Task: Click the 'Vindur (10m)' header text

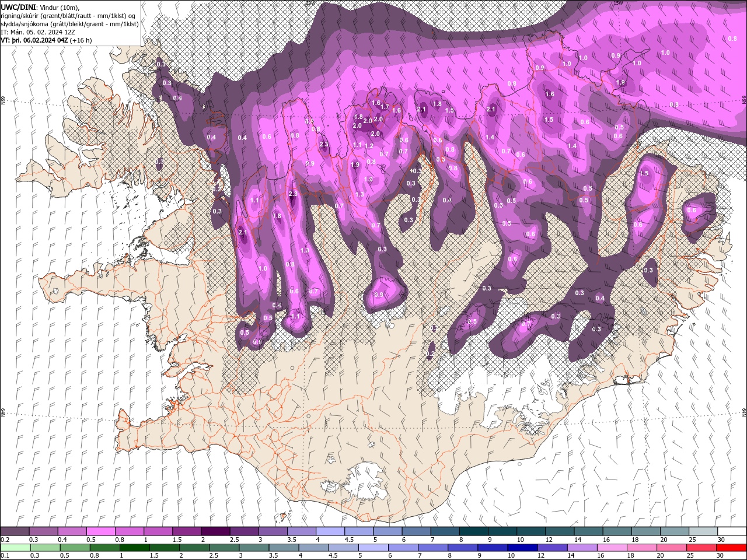Action: click(x=58, y=7)
